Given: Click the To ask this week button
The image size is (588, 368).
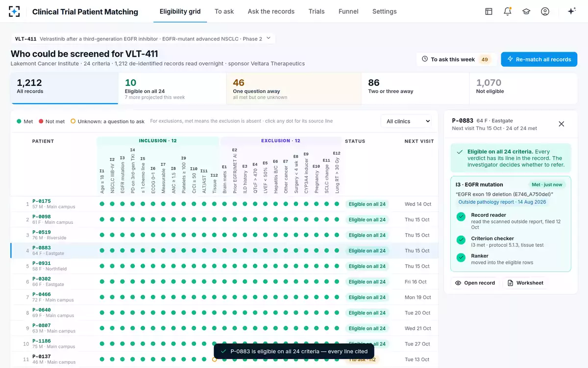Looking at the screenshot, I should [456, 59].
